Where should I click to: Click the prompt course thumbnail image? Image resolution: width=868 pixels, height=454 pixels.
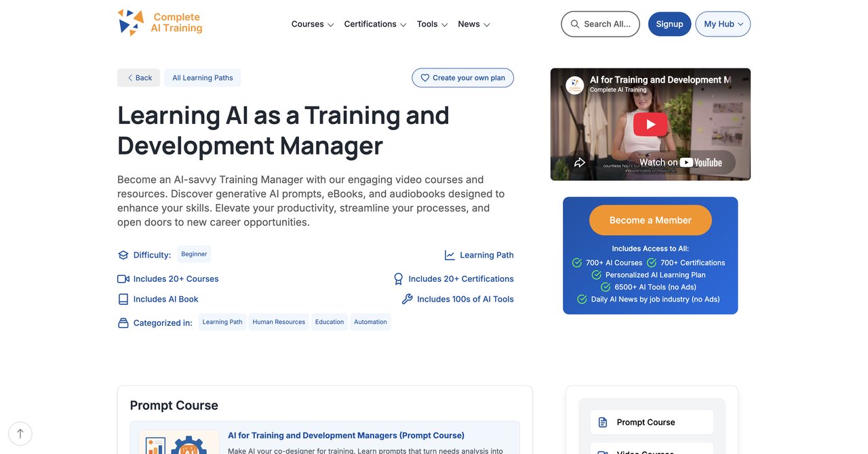click(179, 442)
